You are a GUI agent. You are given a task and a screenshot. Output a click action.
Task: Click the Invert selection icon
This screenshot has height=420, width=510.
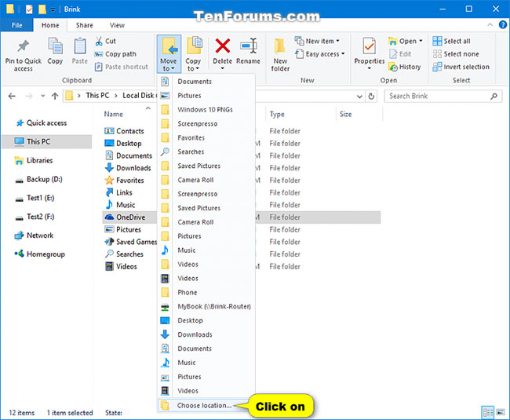point(437,67)
